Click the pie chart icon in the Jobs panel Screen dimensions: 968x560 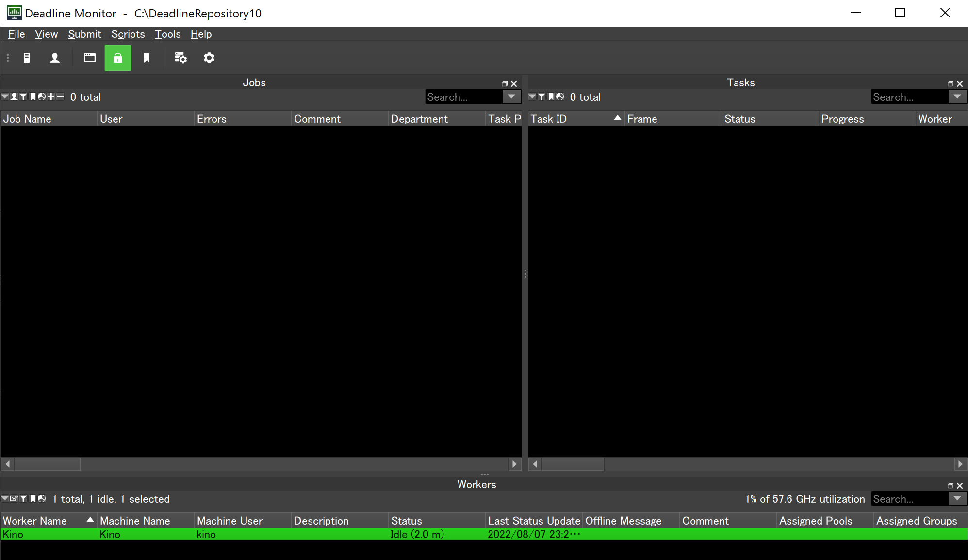click(x=42, y=97)
